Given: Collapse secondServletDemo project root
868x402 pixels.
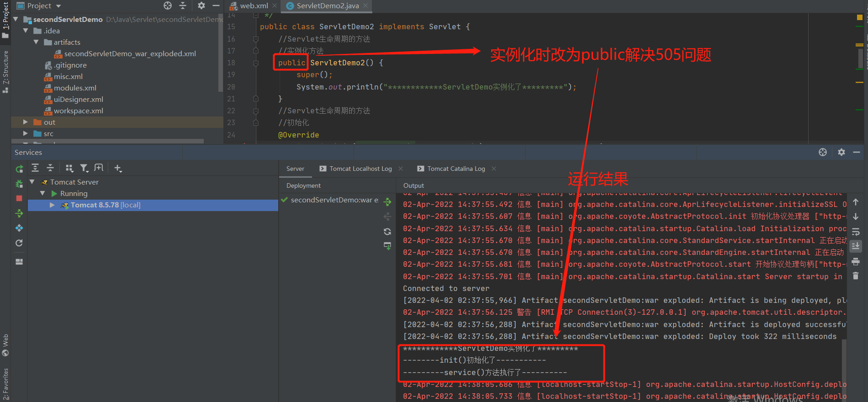Looking at the screenshot, I should (16, 19).
